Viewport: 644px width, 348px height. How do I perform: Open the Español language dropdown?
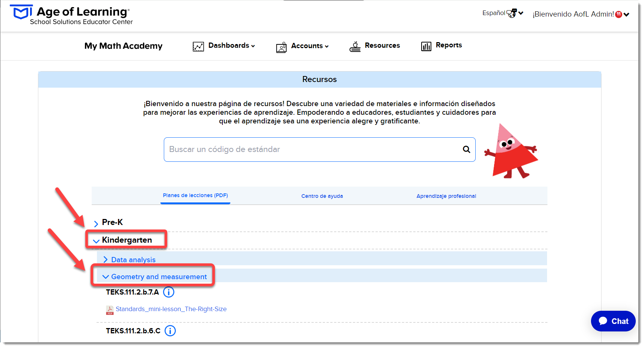point(503,13)
